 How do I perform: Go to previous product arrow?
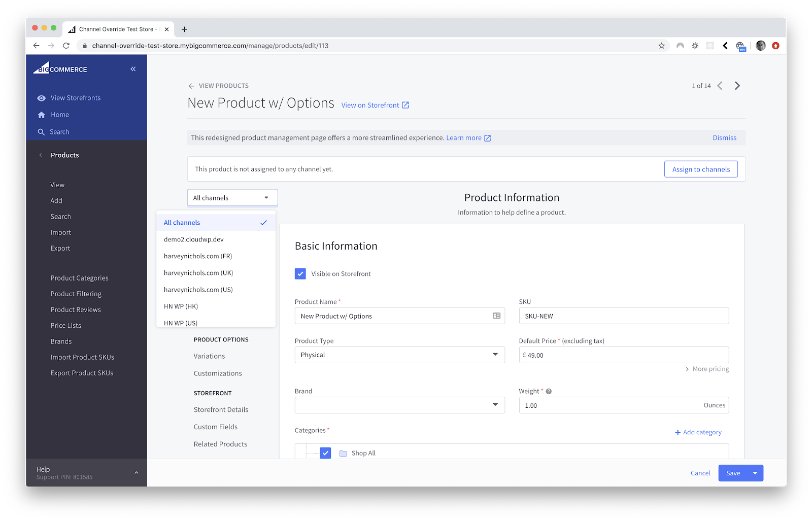[x=720, y=86]
